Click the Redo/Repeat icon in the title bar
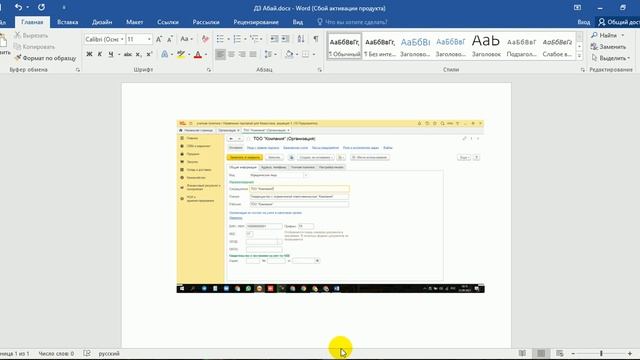The width and height of the screenshot is (640, 360). point(41,7)
